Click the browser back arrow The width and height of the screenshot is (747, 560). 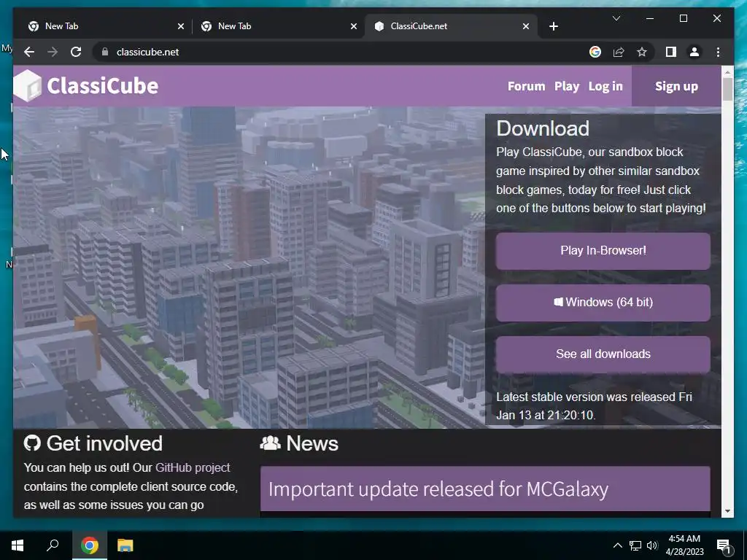coord(29,52)
